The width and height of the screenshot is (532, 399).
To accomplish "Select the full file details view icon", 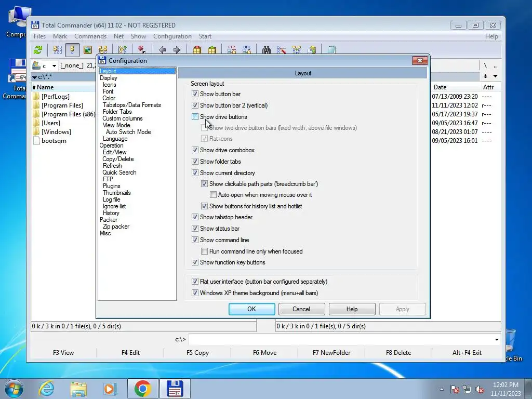I will tap(72, 50).
